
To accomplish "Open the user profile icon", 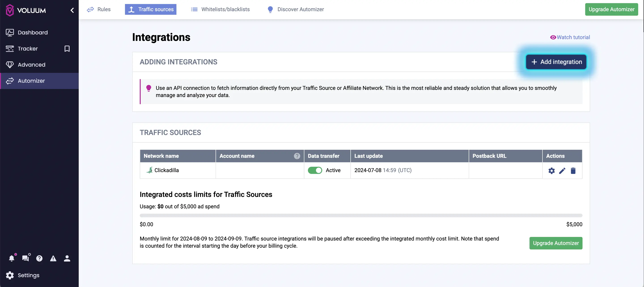I will point(67,258).
